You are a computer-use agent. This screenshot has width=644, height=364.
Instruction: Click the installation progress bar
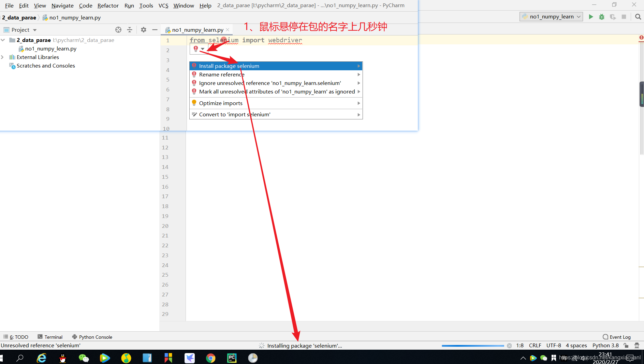[473, 346]
